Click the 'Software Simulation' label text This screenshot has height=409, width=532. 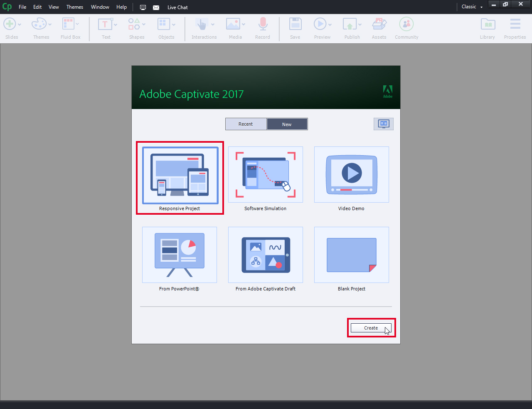[265, 208]
